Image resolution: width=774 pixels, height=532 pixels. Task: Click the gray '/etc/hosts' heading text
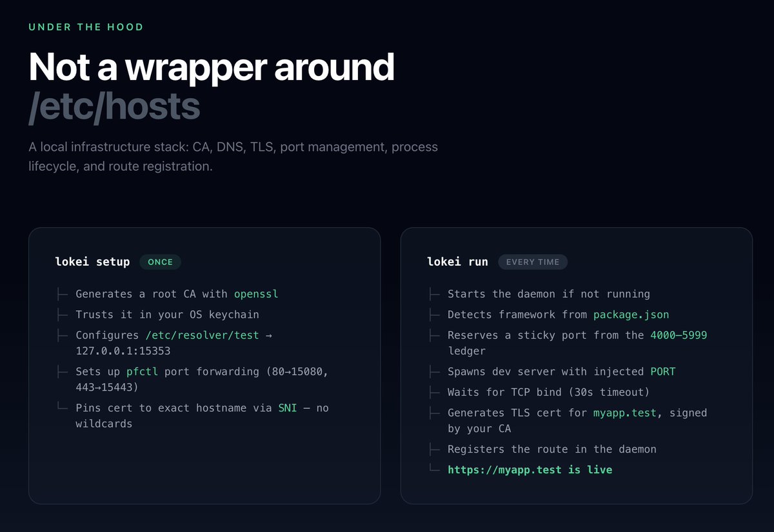114,107
